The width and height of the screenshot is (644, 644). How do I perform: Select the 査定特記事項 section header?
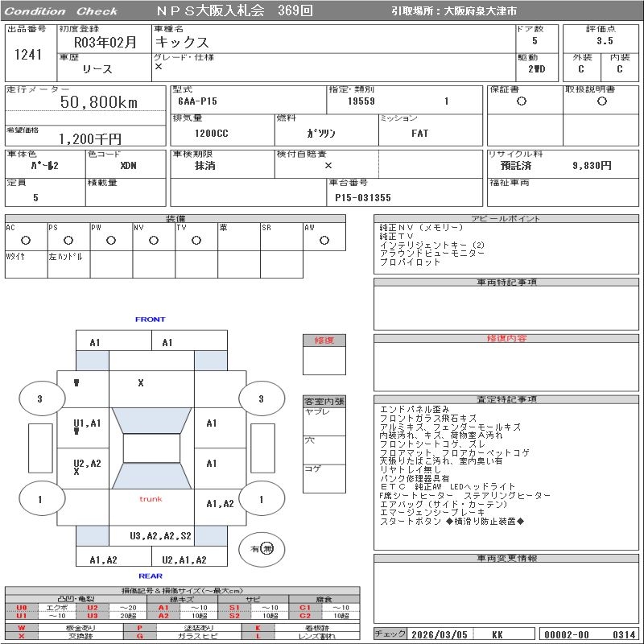(x=505, y=399)
